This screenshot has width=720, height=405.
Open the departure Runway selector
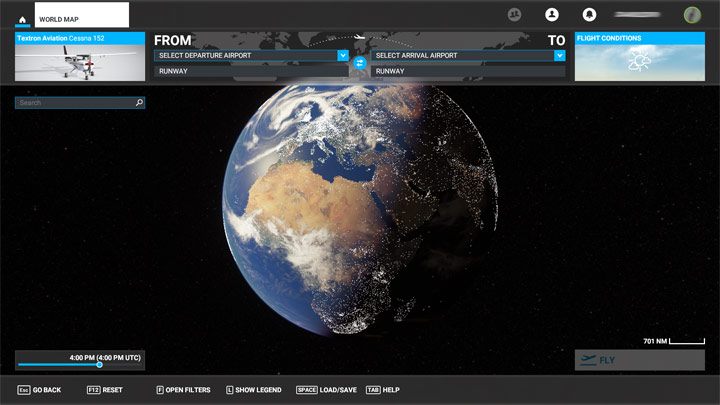pos(250,72)
